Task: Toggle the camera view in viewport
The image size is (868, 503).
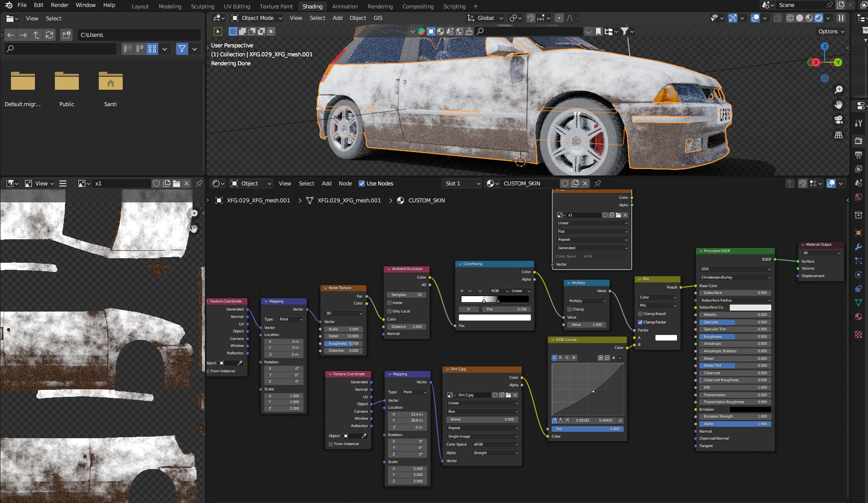Action: [x=839, y=120]
